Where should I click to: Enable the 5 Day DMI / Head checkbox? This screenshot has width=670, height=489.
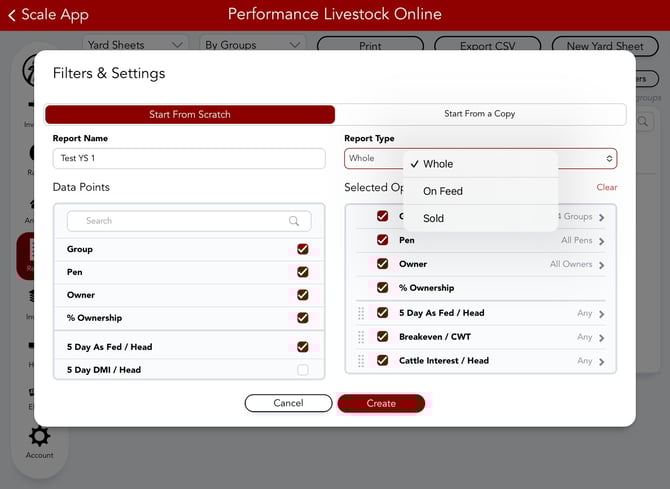[x=302, y=370]
